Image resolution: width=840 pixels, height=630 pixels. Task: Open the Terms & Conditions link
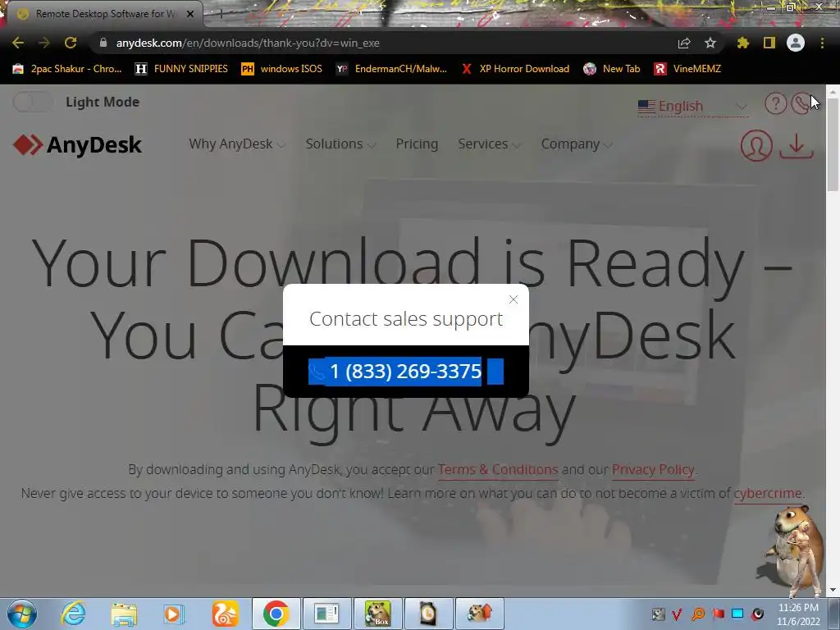coord(498,469)
